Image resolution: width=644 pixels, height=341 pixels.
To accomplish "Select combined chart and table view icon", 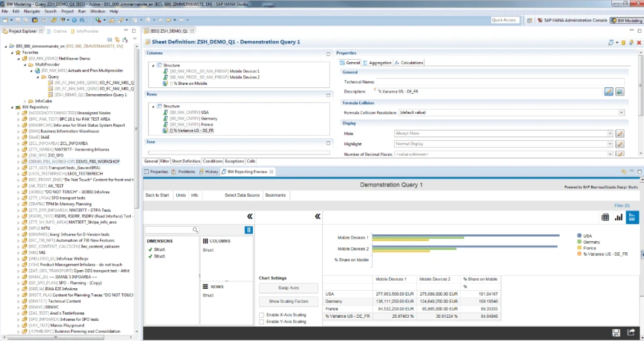I will [x=633, y=217].
